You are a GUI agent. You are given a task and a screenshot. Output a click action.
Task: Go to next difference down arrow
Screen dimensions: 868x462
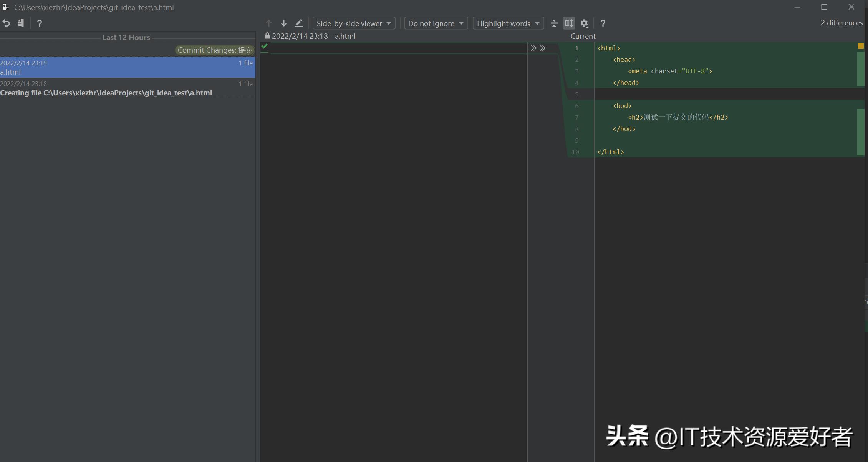[283, 23]
